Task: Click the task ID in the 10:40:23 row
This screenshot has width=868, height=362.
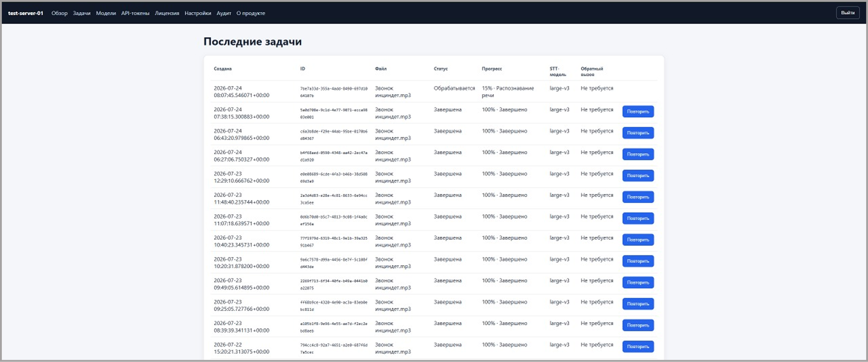Action: coord(334,242)
